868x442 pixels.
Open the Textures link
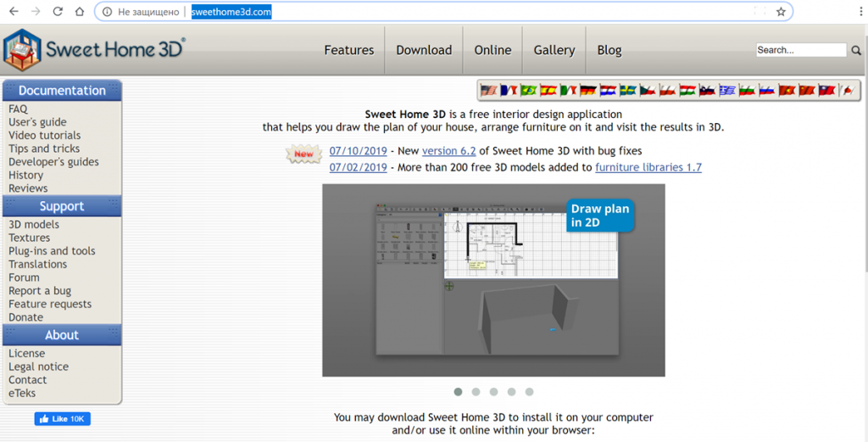(x=29, y=238)
